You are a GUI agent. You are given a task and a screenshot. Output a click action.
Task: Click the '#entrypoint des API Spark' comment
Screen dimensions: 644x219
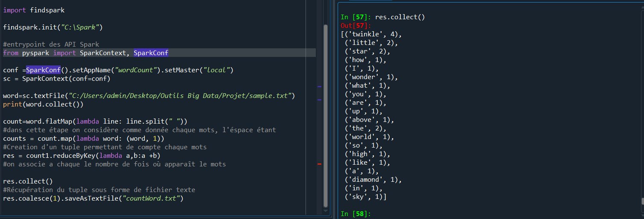tap(51, 44)
